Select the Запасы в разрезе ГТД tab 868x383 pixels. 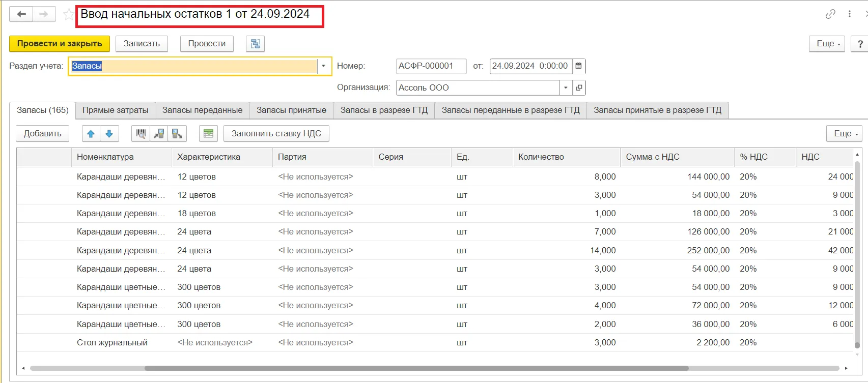(x=384, y=110)
